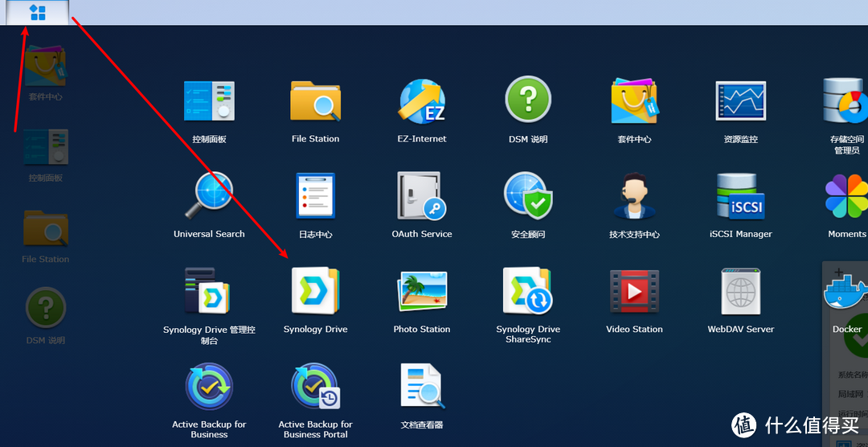868x447 pixels.
Task: Open Photo Station icon
Action: (422, 290)
